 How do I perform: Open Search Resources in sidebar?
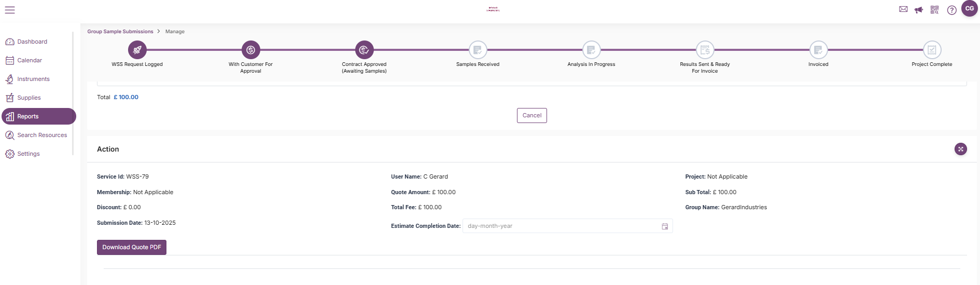(x=42, y=135)
